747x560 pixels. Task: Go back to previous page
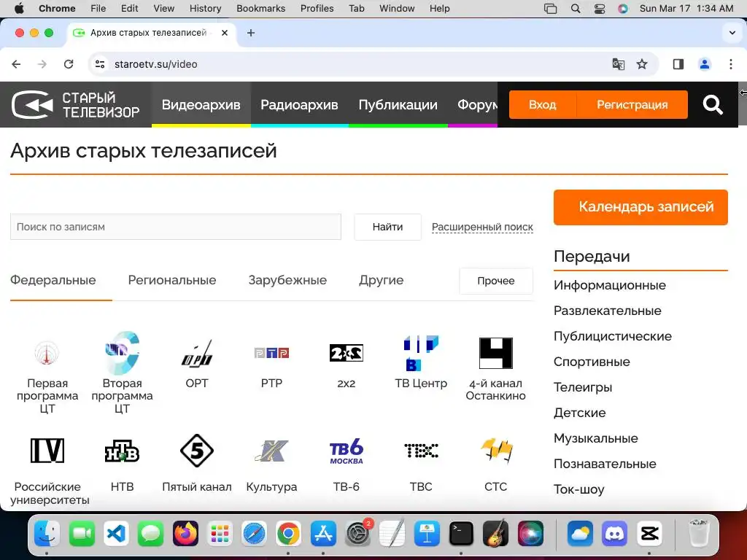[x=16, y=64]
